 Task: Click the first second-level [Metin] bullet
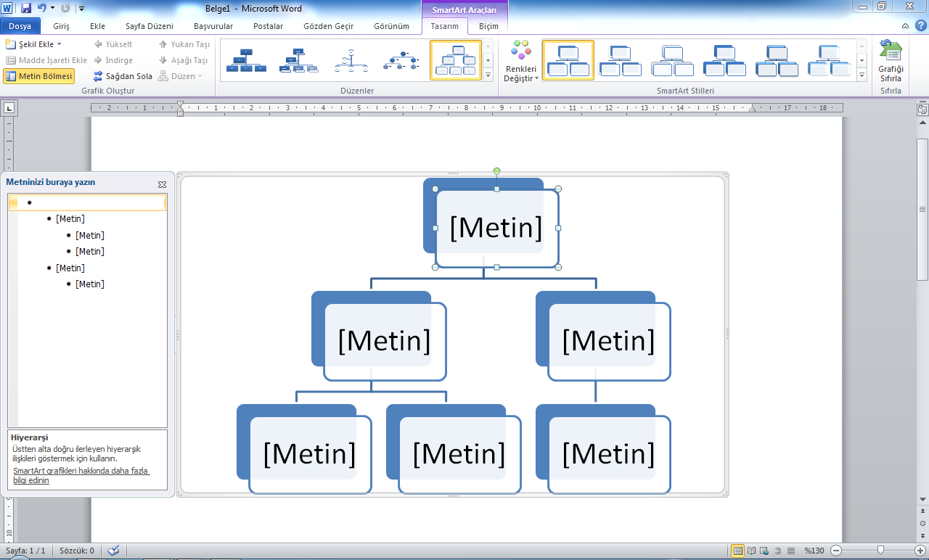[x=70, y=218]
